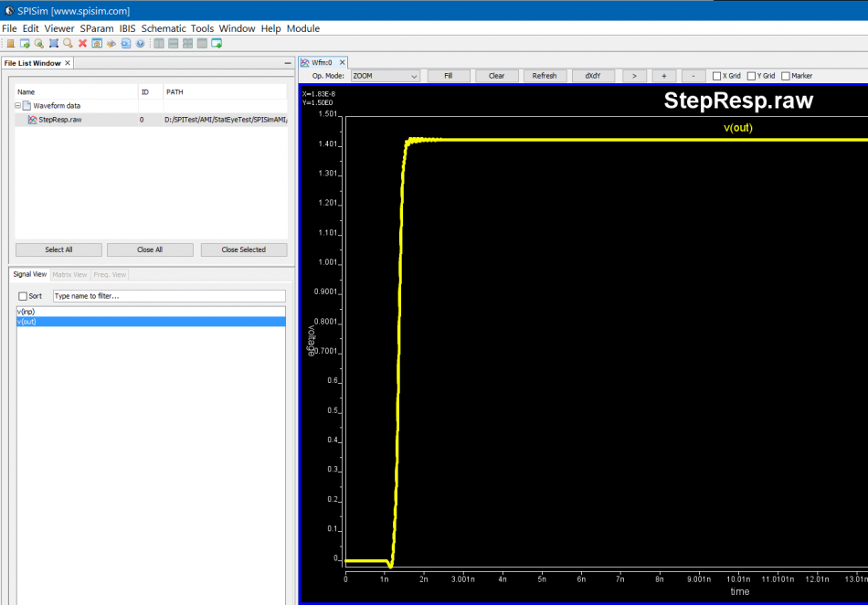Click the tile side-by-side layout icon
Image resolution: width=868 pixels, height=605 pixels.
(159, 43)
